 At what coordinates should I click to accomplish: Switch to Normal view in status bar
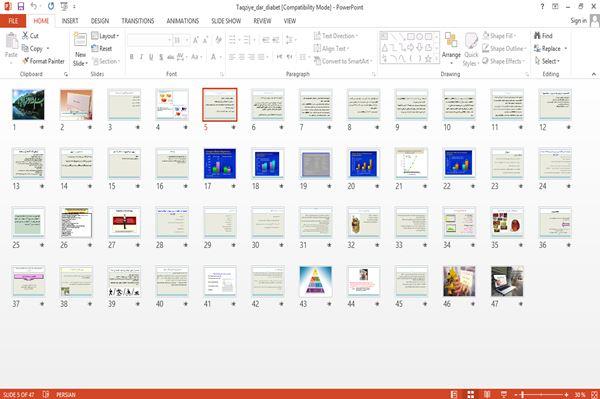[454, 394]
